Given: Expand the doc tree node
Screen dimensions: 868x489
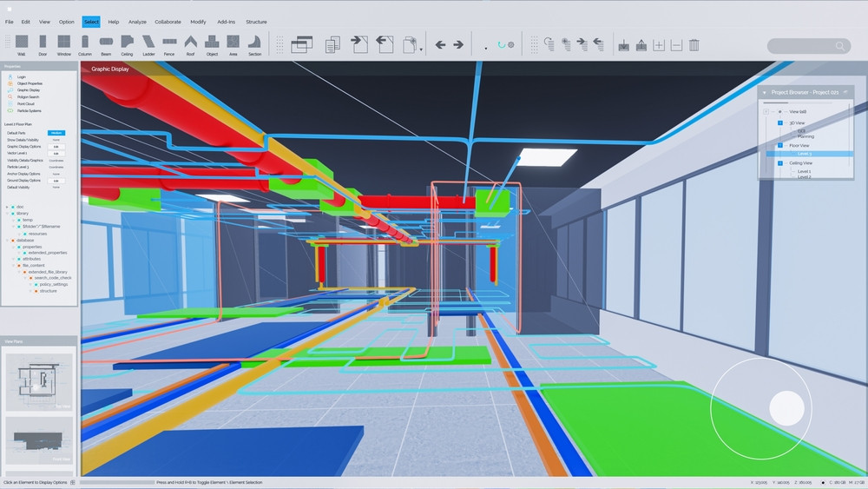Looking at the screenshot, I should (7, 207).
